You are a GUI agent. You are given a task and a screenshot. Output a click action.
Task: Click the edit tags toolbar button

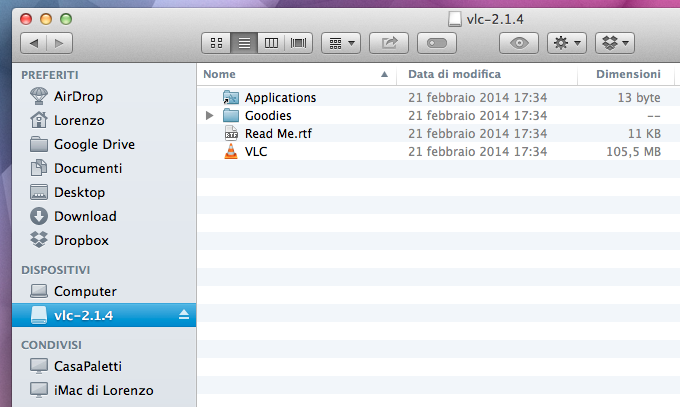437,43
